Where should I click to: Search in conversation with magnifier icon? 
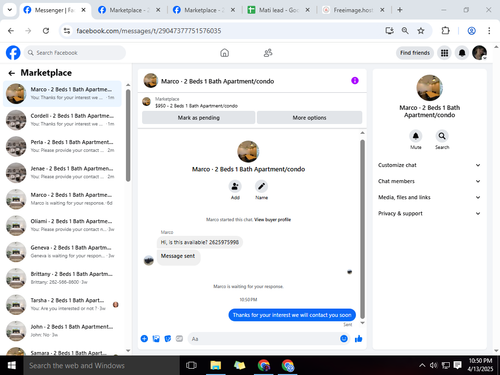[442, 136]
